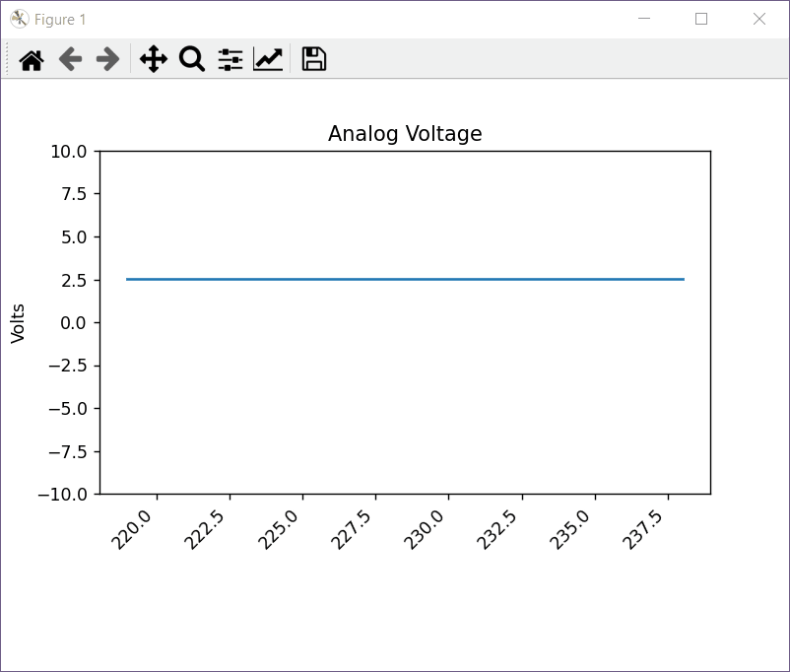Click the 'Volts' y-axis label
The image size is (790, 672).
pos(18,323)
